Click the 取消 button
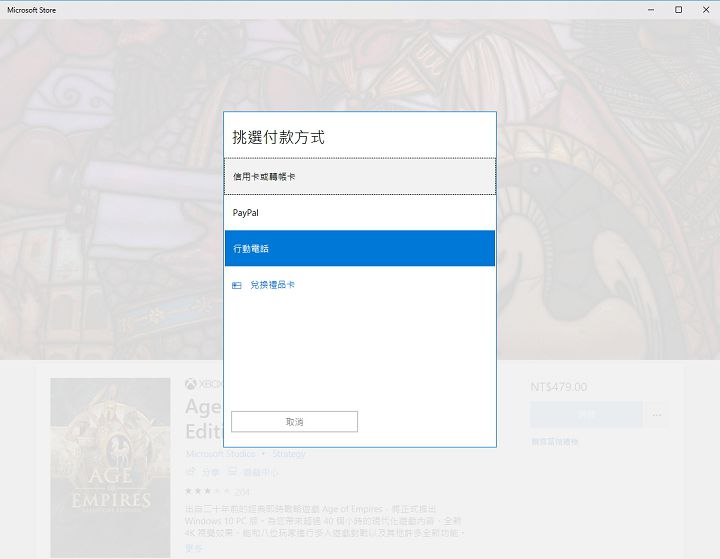Viewport: 720px width, 559px height. click(294, 422)
